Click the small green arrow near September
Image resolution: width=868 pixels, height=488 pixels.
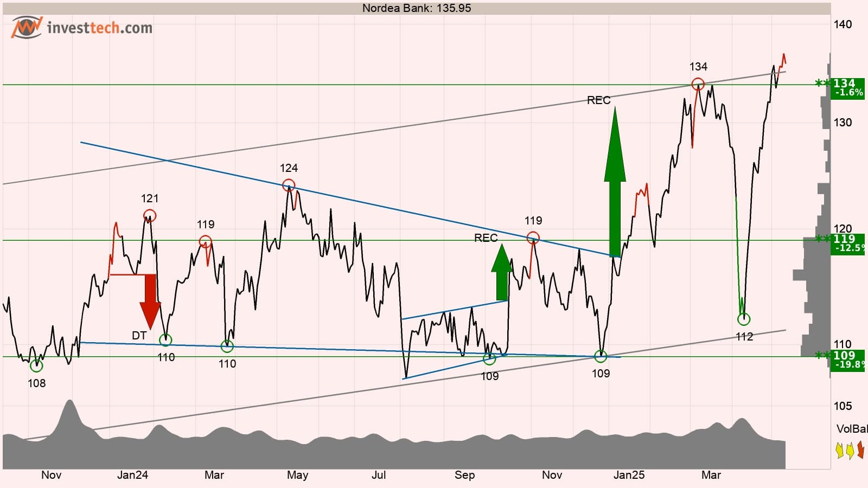502,272
